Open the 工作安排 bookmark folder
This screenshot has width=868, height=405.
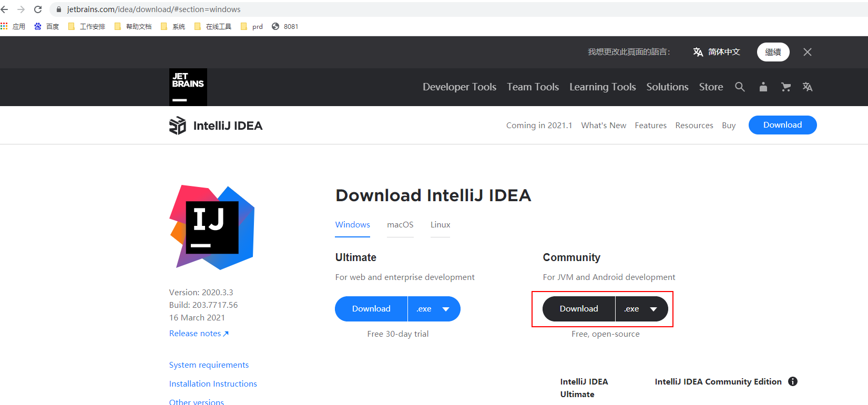(87, 26)
